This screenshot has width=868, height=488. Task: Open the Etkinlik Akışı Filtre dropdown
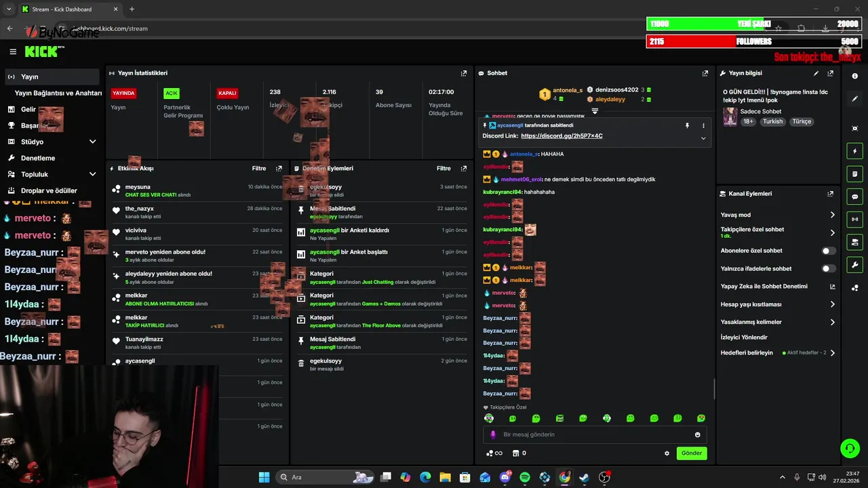tap(259, 168)
